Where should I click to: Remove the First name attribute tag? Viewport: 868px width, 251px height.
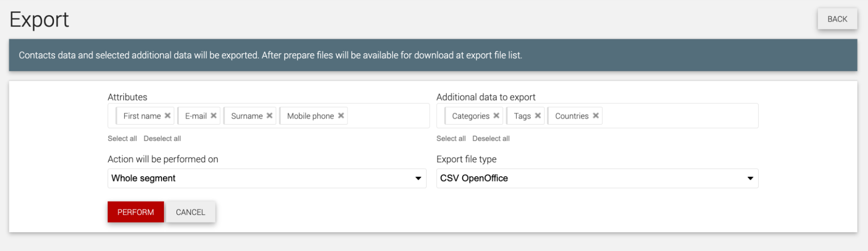(168, 116)
